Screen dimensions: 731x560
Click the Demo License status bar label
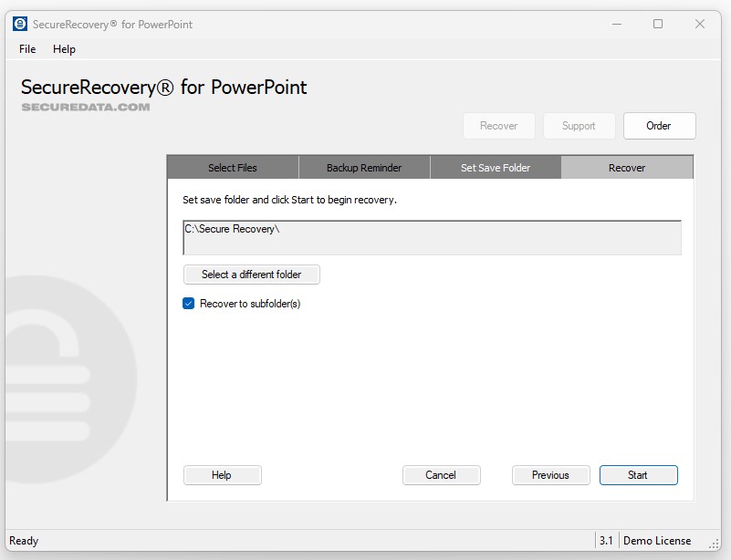(657, 541)
